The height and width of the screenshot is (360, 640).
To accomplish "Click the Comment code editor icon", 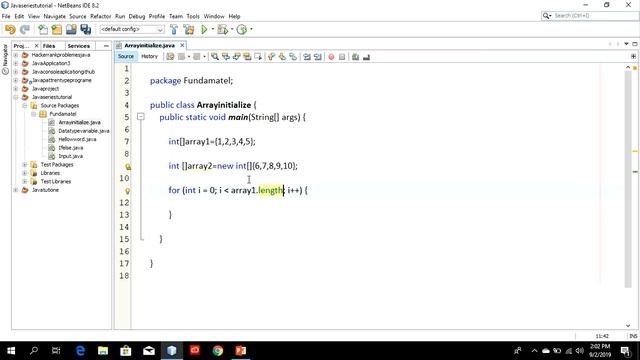I will point(355,57).
